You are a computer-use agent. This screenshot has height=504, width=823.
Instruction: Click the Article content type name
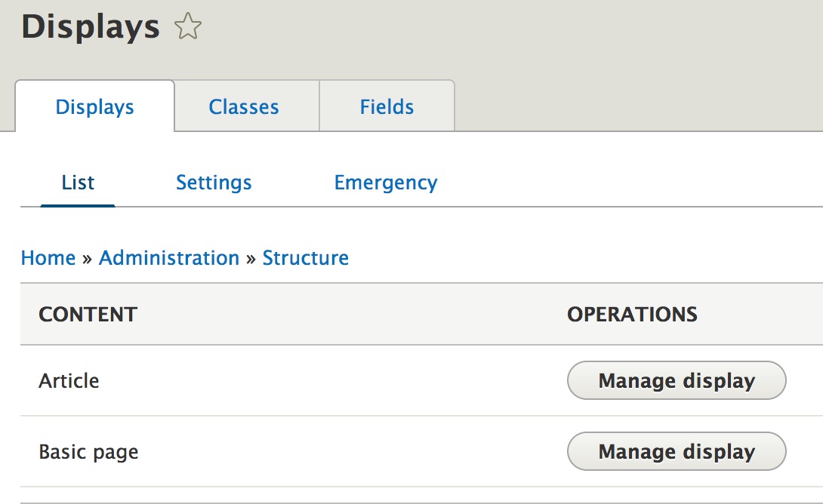69,381
